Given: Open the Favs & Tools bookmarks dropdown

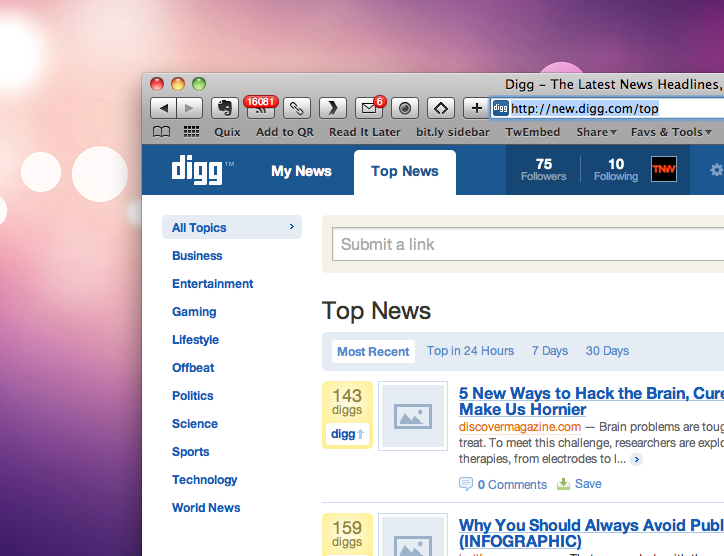Looking at the screenshot, I should (x=671, y=132).
